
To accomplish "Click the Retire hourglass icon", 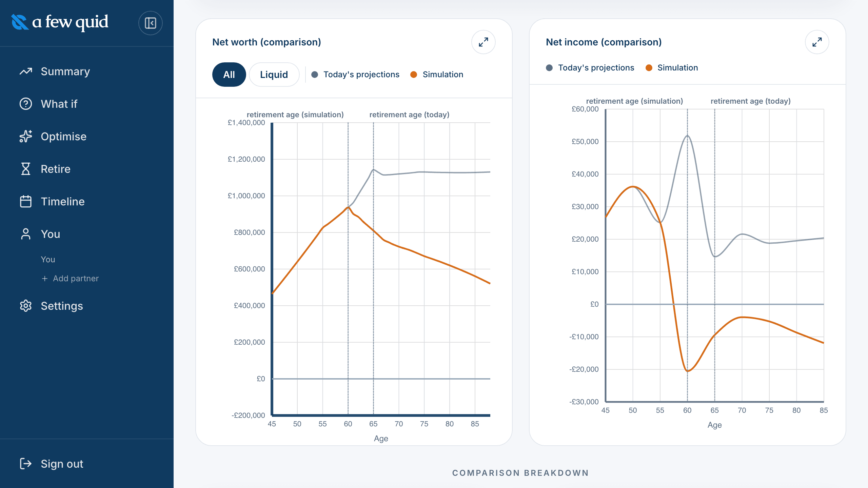I will pos(26,169).
